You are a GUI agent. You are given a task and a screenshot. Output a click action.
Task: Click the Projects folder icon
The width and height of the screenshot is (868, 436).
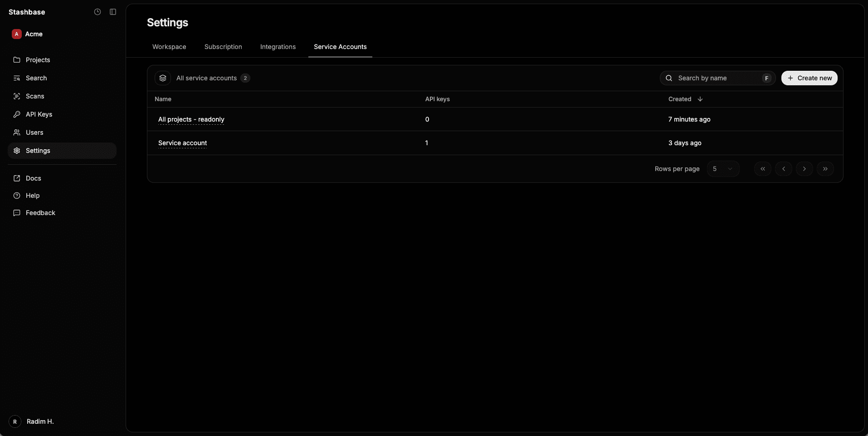point(17,60)
